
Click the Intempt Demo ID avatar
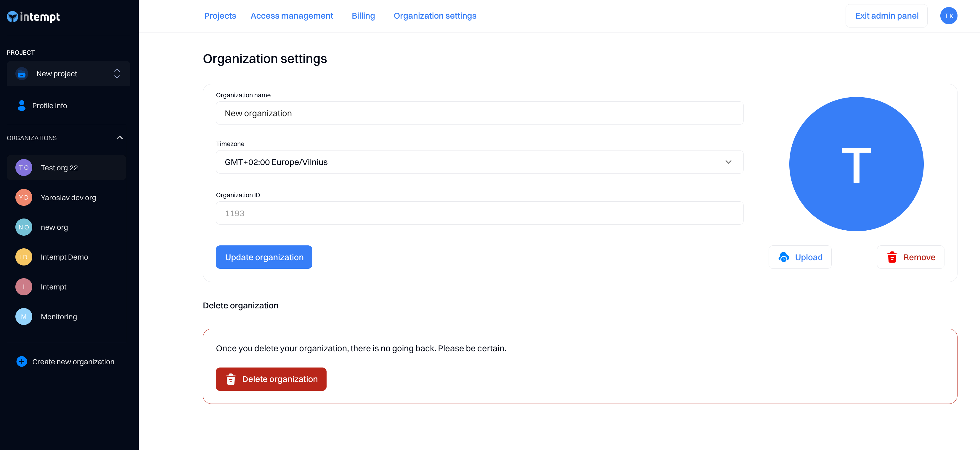pyautogui.click(x=24, y=257)
